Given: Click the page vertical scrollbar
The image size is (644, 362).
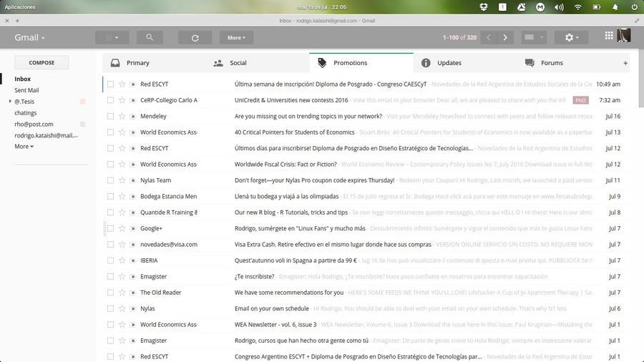Looking at the screenshot, I should click(641, 78).
